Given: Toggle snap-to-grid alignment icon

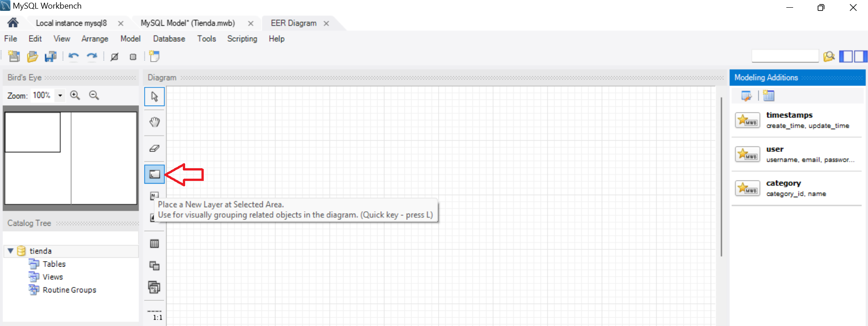Looking at the screenshot, I should point(133,57).
